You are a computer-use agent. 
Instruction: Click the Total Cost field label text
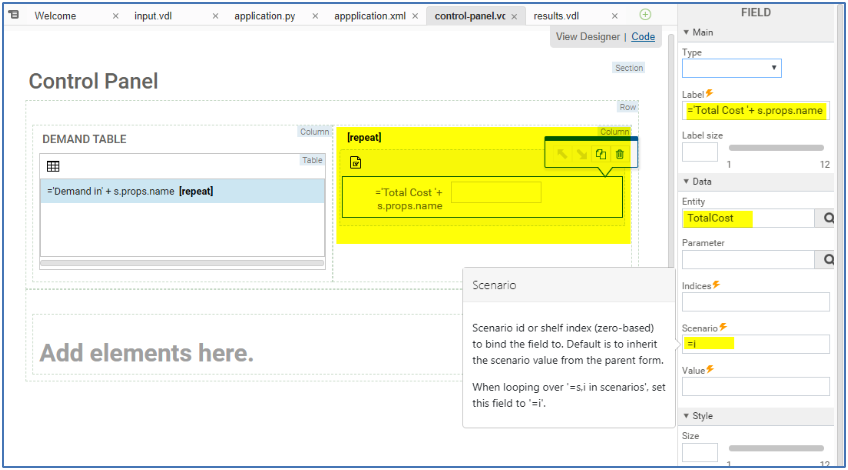[409, 199]
